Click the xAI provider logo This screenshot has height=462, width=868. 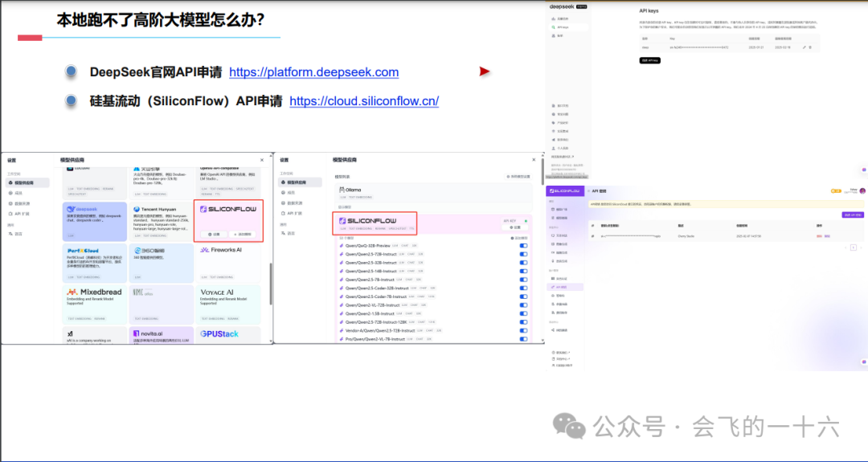coord(70,333)
